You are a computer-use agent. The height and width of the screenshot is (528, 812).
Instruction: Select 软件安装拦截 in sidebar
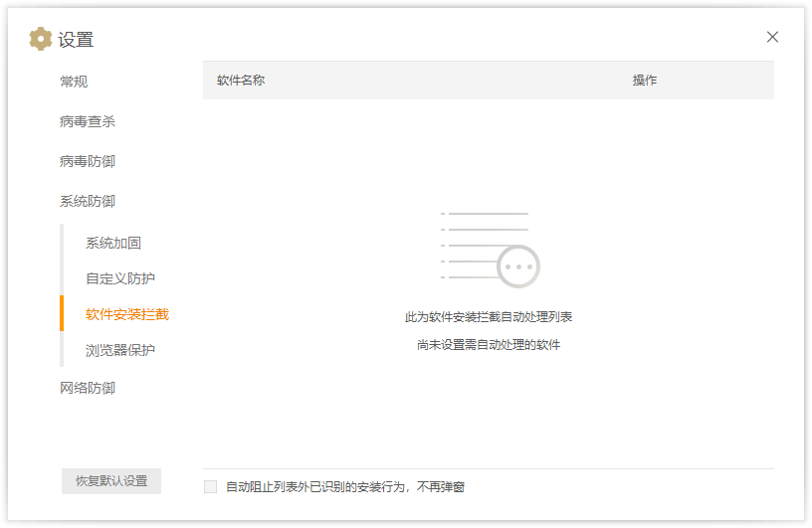coord(127,314)
